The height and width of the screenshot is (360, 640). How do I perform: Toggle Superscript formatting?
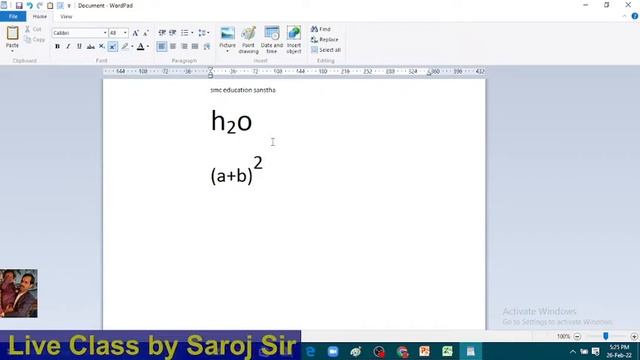pos(113,47)
